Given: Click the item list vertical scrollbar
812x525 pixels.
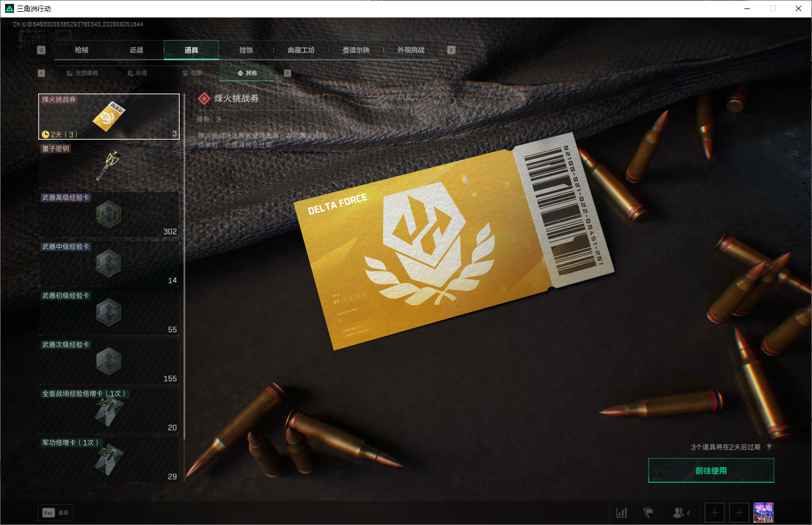Looking at the screenshot, I should coord(184,266).
